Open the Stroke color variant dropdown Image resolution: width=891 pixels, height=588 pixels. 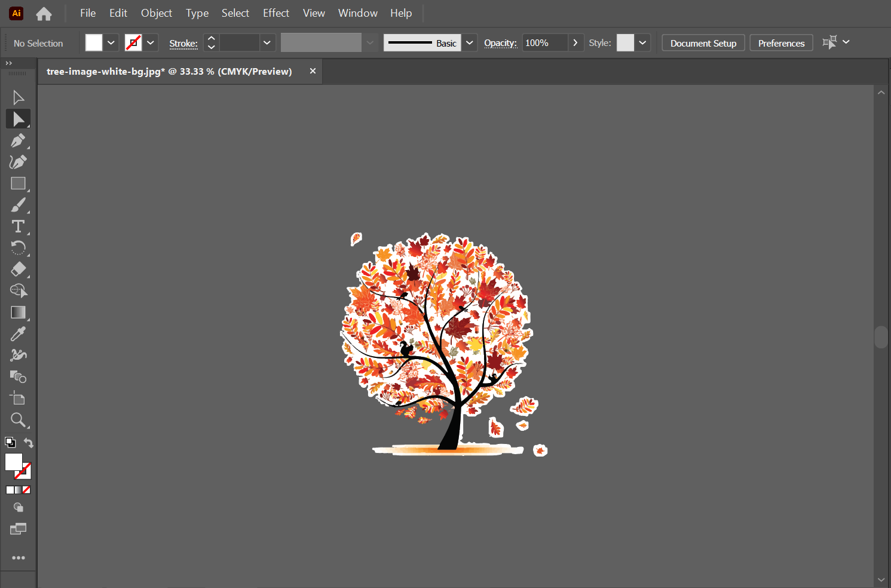pos(151,42)
